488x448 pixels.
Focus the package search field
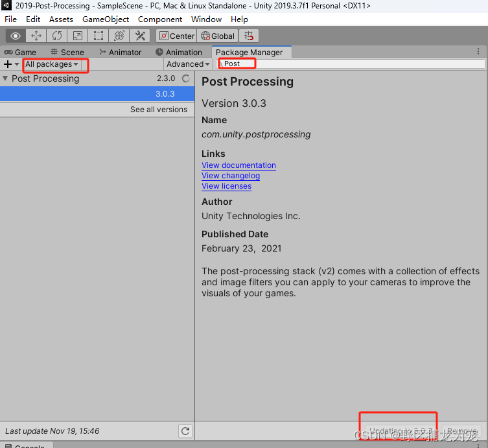click(351, 64)
